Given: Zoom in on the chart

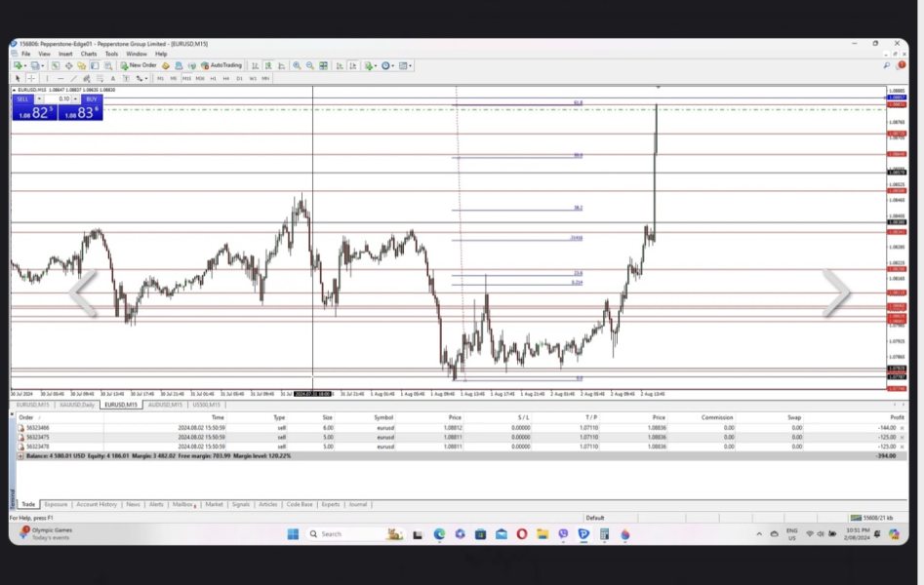Looking at the screenshot, I should tap(297, 66).
